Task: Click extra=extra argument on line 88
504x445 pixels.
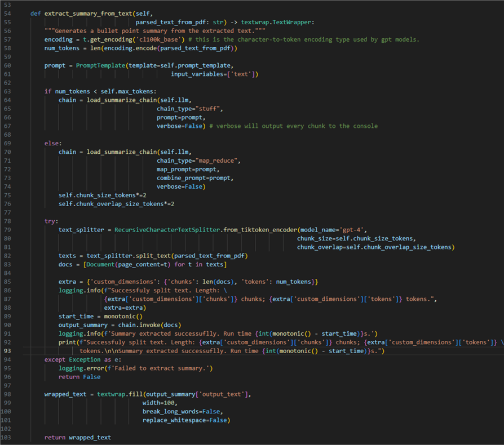Action: coord(123,308)
